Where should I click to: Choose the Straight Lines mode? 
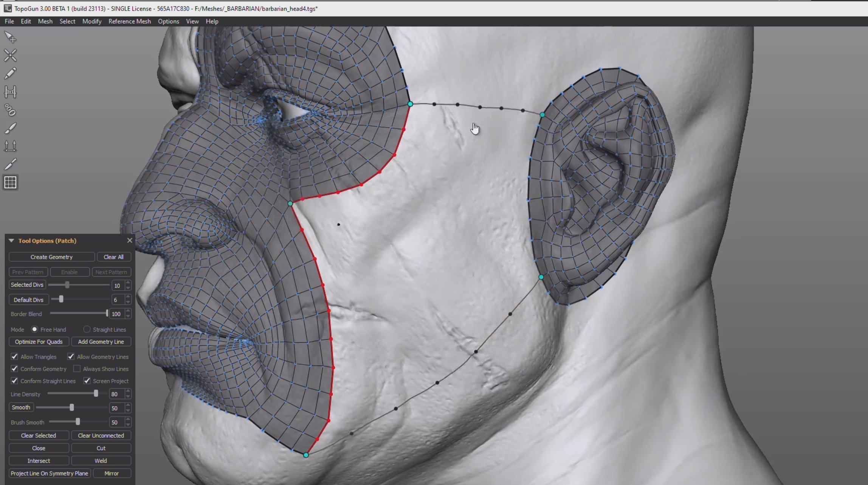[87, 329]
